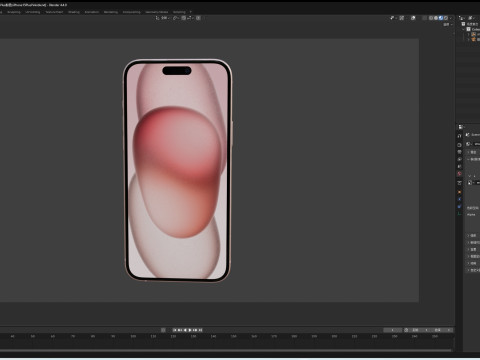This screenshot has width=480, height=360.
Task: Open the outliner filter dropdown
Action: (472, 18)
